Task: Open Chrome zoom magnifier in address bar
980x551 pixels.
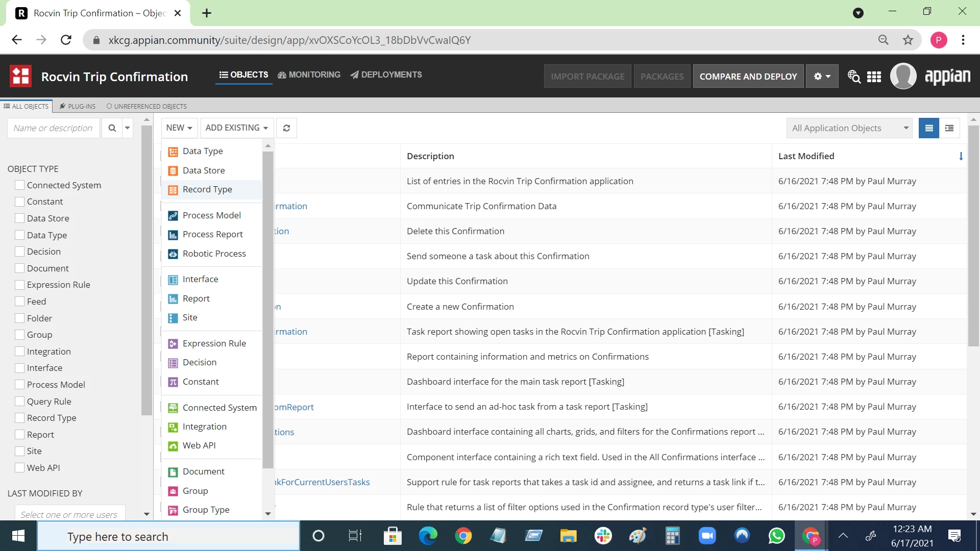Action: 884,40
